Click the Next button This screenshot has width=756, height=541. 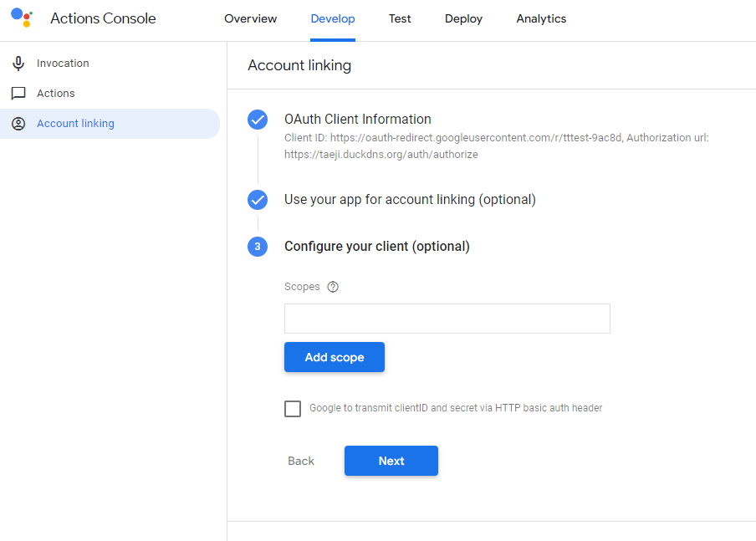coord(391,461)
